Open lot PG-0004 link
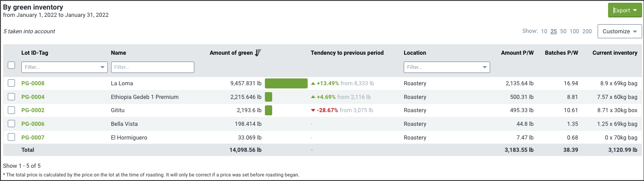644x181 pixels. [x=33, y=97]
